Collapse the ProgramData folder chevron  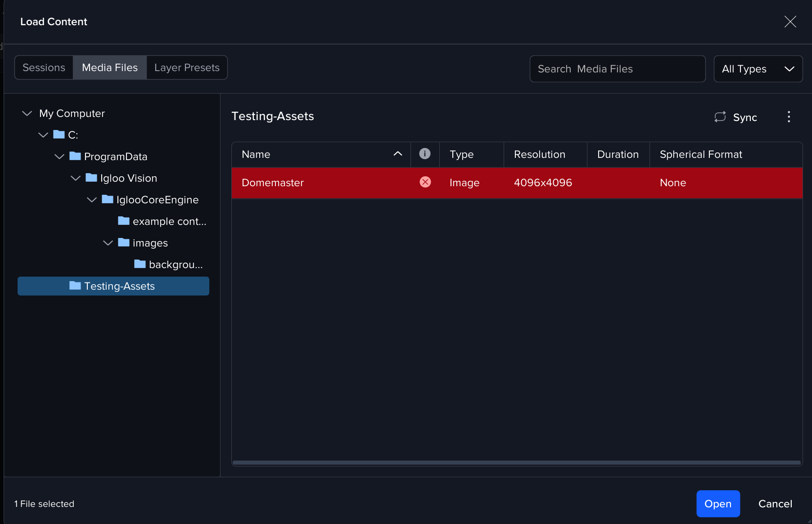tap(59, 157)
